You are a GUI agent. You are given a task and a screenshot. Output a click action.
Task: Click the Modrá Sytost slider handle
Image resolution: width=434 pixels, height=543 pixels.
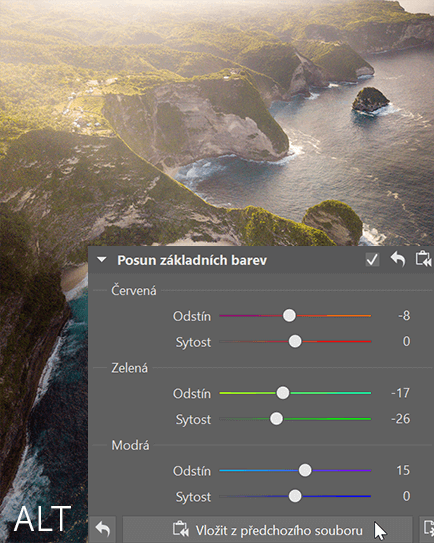tap(295, 496)
